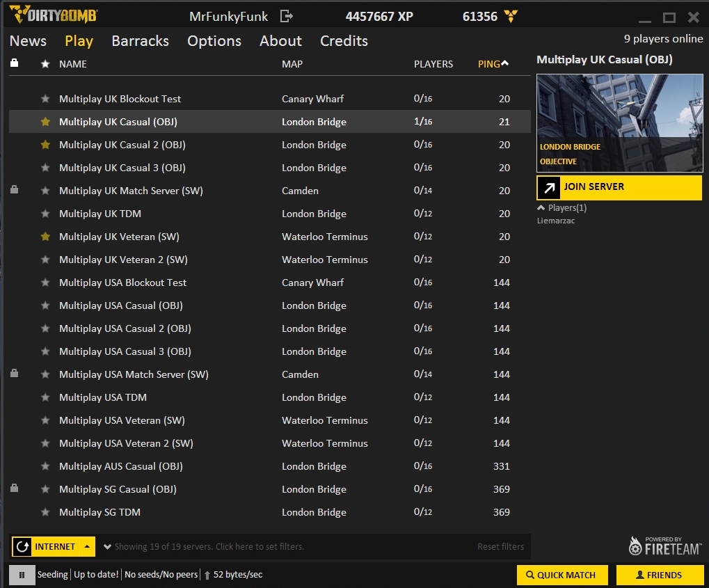Image resolution: width=709 pixels, height=588 pixels.
Task: Click the lock icon column header
Action: click(14, 63)
